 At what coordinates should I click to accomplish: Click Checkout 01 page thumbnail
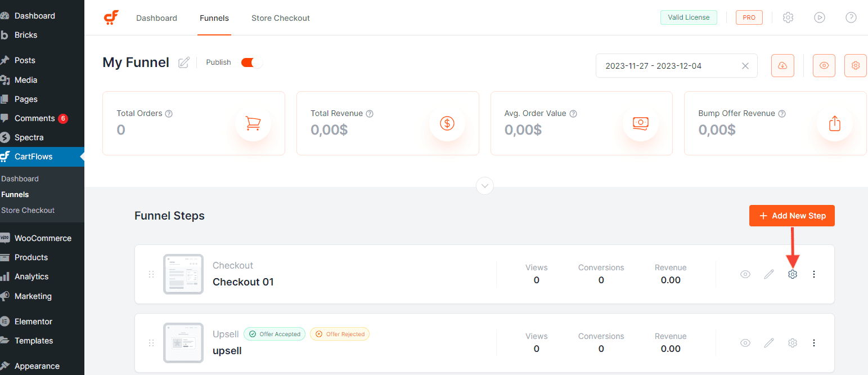183,274
